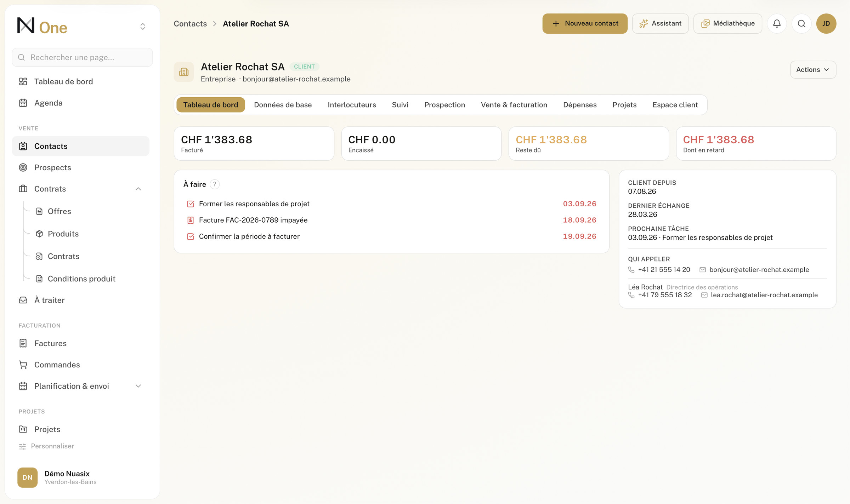Check off Former les responsables de projet task
Screen dimensions: 850x504
(191, 204)
